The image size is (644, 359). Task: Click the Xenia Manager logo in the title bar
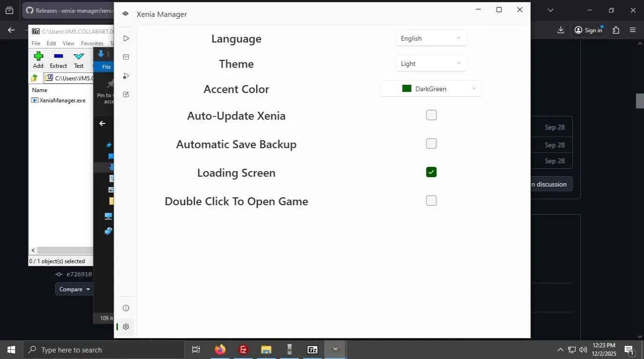125,14
